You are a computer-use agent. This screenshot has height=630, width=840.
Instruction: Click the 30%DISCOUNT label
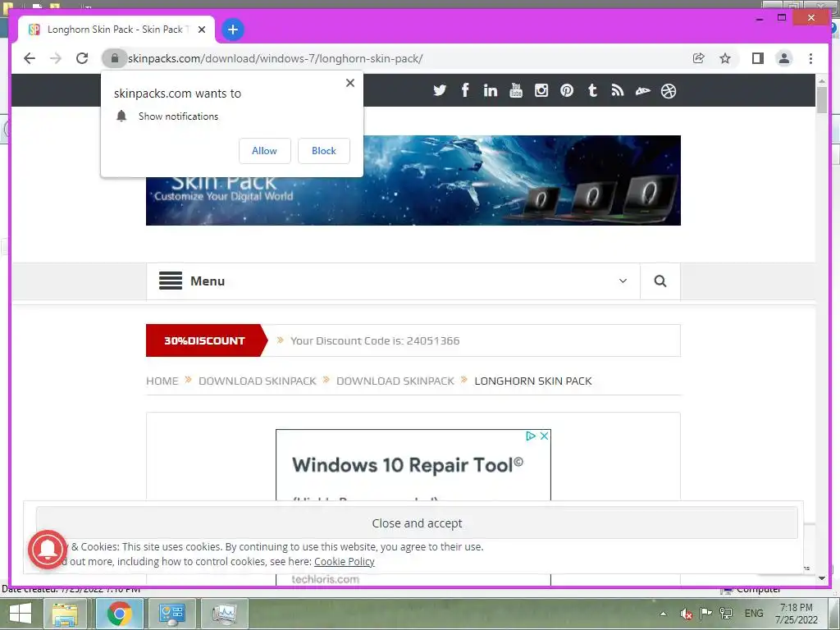(x=204, y=340)
